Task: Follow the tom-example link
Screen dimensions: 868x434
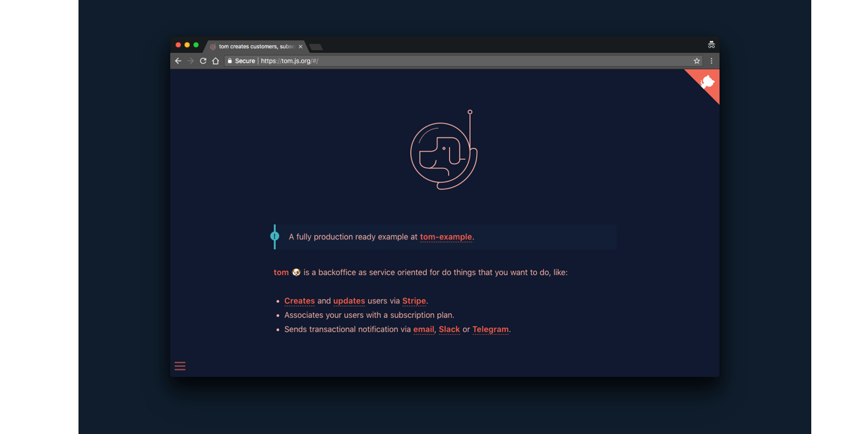Action: tap(446, 237)
